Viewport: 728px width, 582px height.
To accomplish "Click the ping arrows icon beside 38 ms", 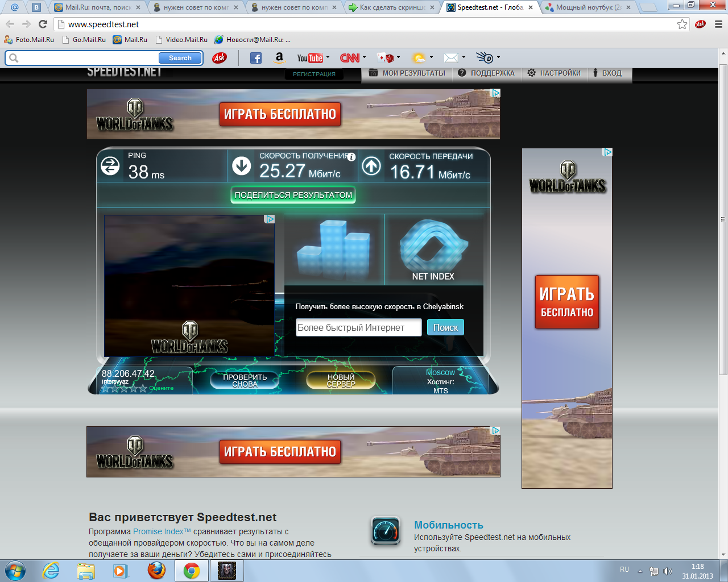I will point(110,166).
